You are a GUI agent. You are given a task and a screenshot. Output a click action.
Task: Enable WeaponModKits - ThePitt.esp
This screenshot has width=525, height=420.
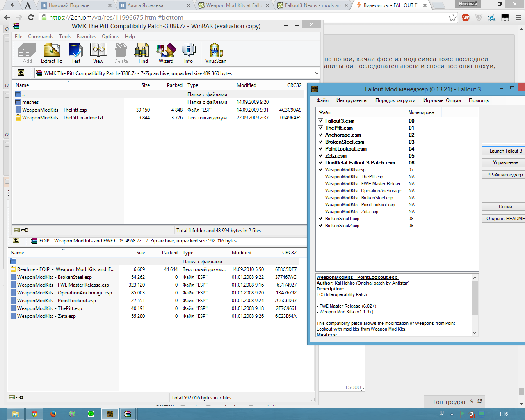(x=321, y=177)
